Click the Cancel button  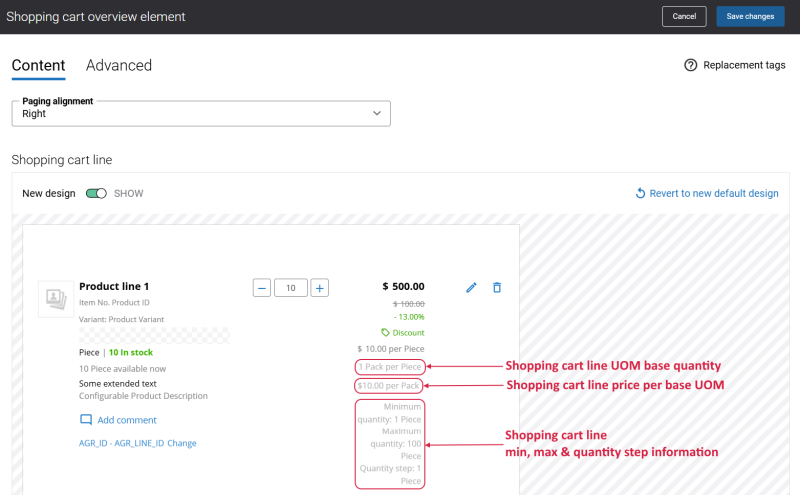click(684, 16)
